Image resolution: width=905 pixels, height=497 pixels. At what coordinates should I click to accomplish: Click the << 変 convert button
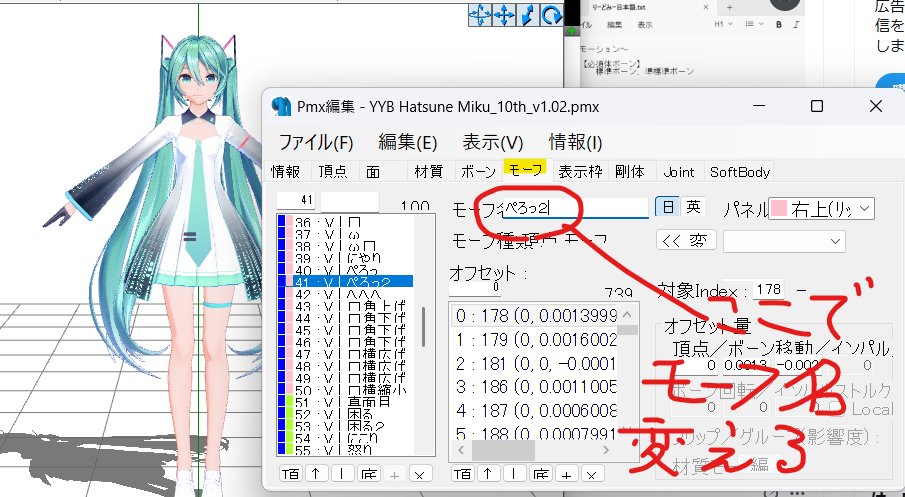(686, 240)
